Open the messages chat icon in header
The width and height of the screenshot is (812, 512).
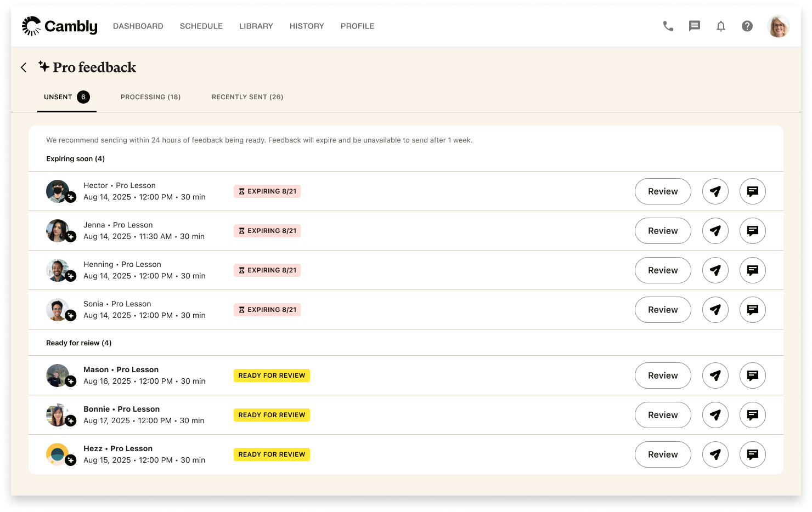(695, 26)
